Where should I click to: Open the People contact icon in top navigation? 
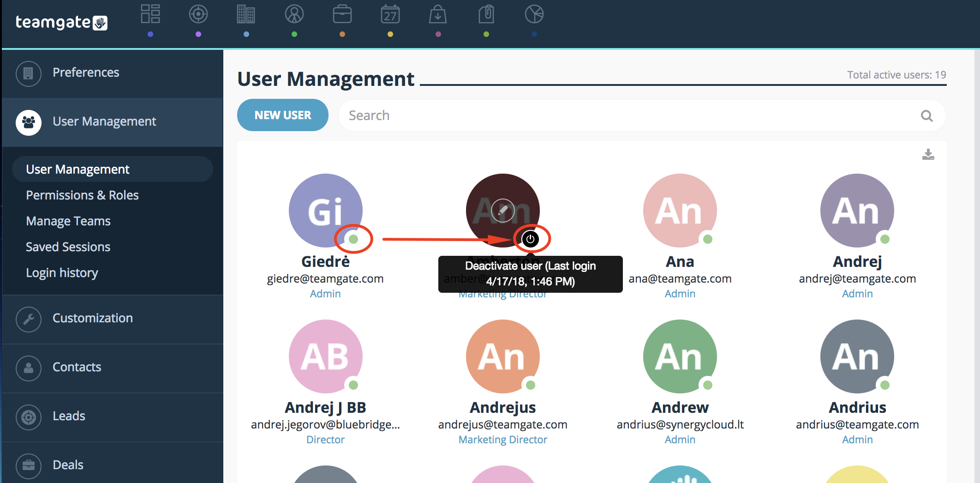tap(294, 14)
